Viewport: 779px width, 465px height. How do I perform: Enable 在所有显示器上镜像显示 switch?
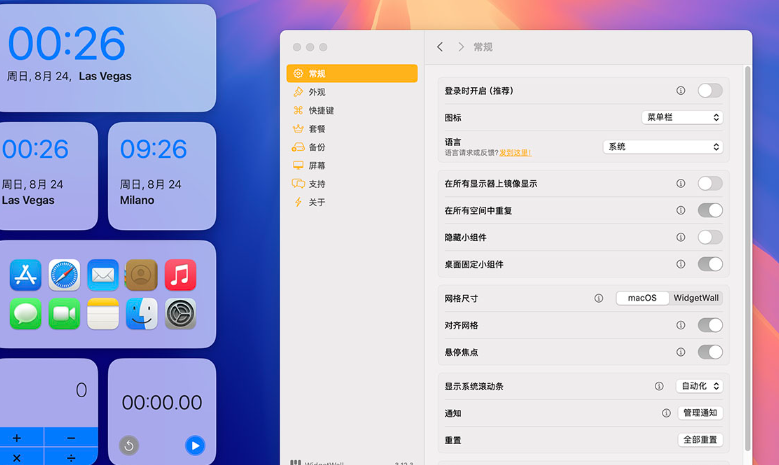pos(710,183)
